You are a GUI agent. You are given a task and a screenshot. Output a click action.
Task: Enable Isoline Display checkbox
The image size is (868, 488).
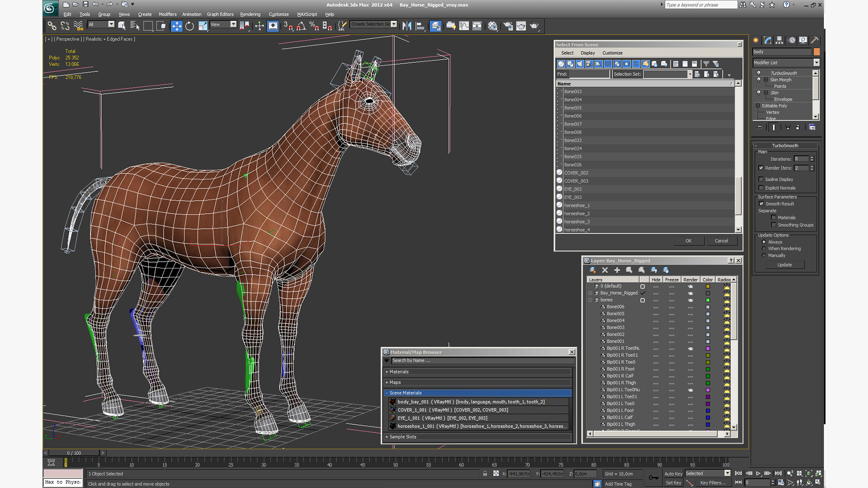pos(761,179)
